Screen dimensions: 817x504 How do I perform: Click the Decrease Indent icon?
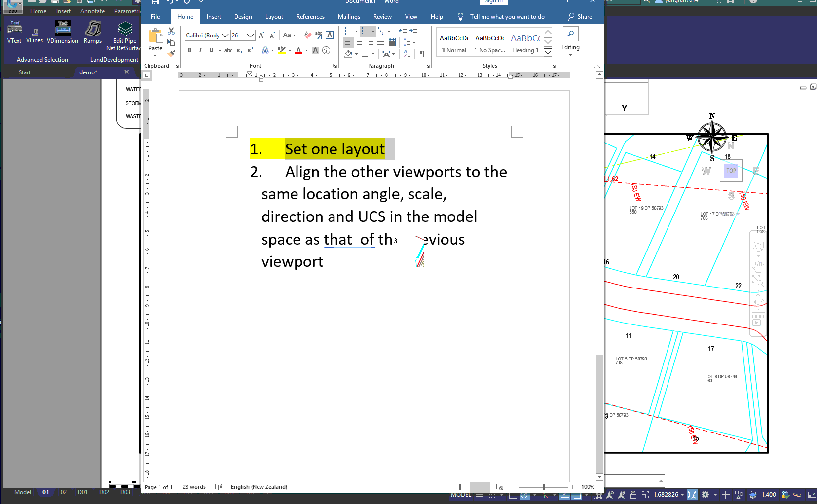[403, 31]
